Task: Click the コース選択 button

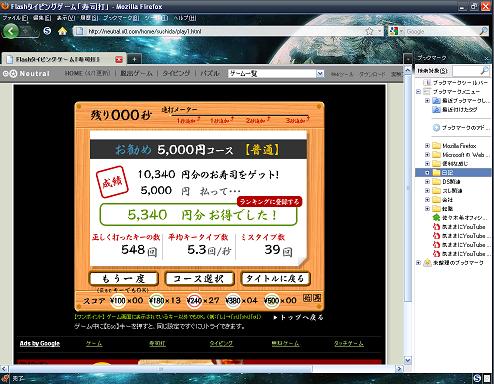Action: [x=200, y=278]
